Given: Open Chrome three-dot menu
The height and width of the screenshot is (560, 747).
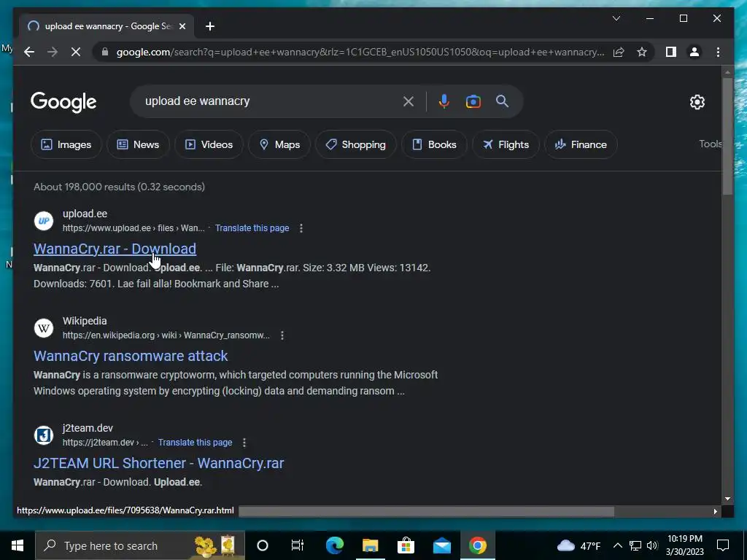Looking at the screenshot, I should 718,52.
